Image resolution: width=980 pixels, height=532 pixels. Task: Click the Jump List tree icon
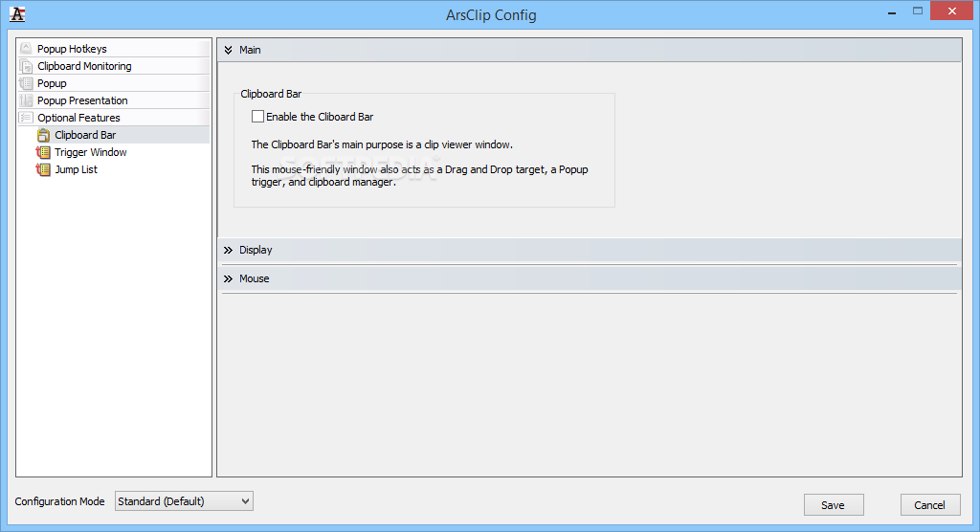coord(43,169)
